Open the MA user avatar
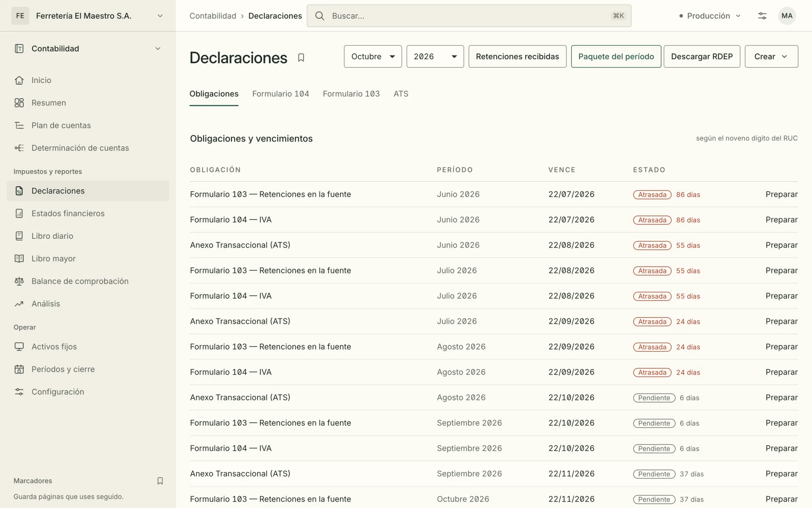This screenshot has width=812, height=508. pos(787,16)
